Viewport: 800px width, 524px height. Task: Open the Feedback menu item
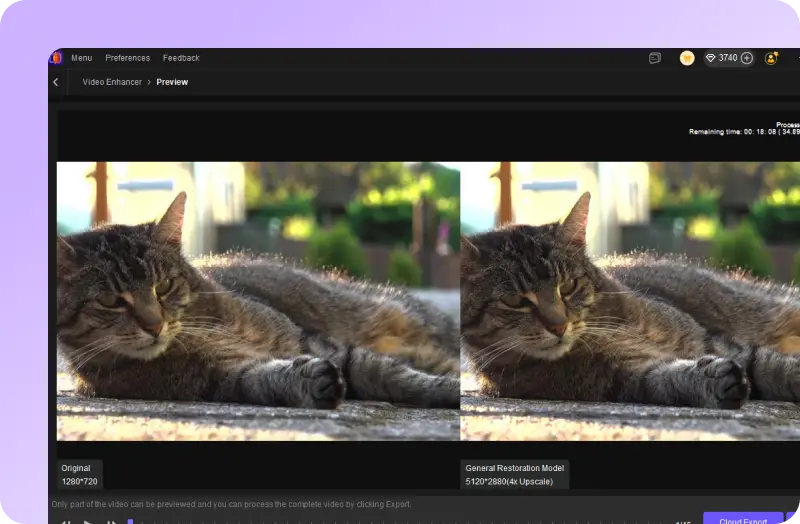tap(181, 58)
